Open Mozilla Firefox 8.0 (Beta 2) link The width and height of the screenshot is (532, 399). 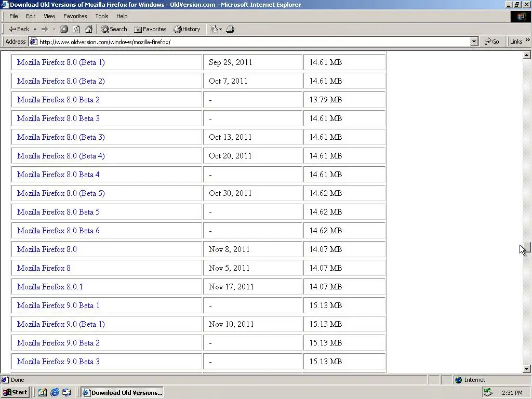click(x=61, y=81)
